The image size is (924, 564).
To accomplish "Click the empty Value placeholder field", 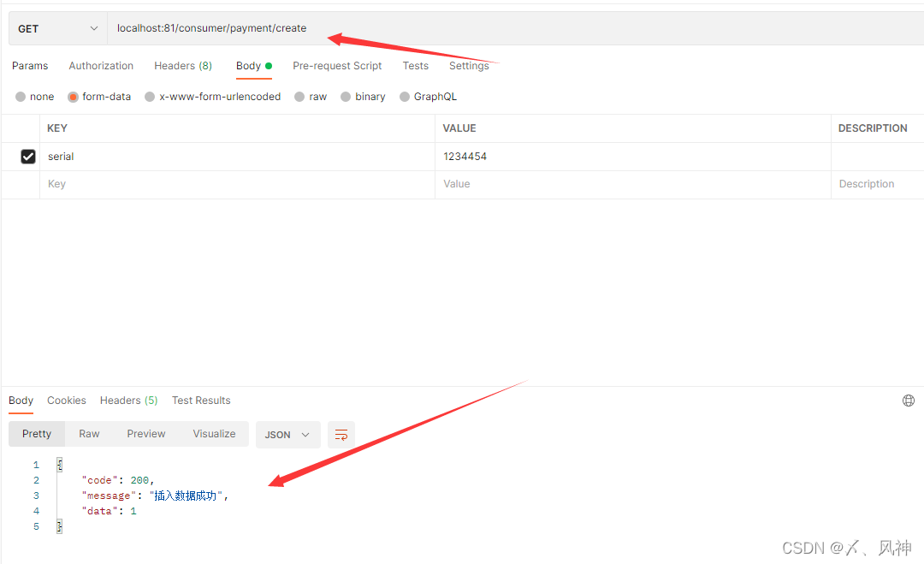I will (633, 184).
